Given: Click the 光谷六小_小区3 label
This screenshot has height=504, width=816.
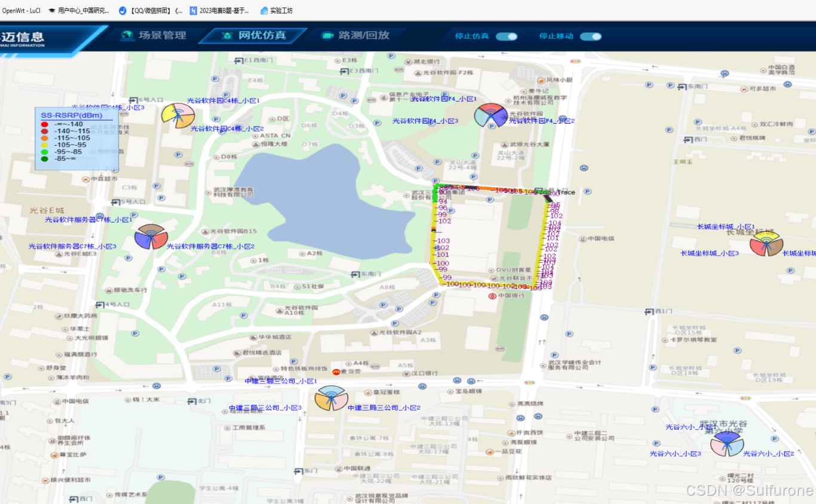Looking at the screenshot, I should click(x=676, y=454).
